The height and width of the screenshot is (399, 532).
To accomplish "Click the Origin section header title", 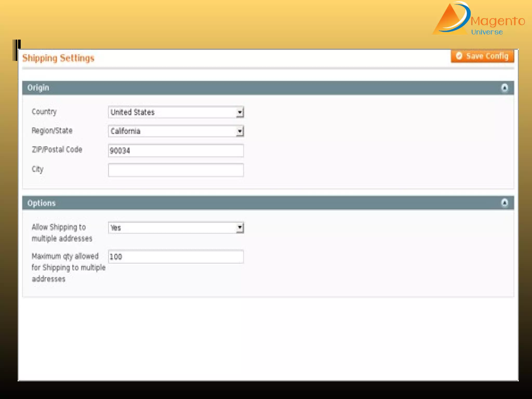I will click(x=38, y=88).
